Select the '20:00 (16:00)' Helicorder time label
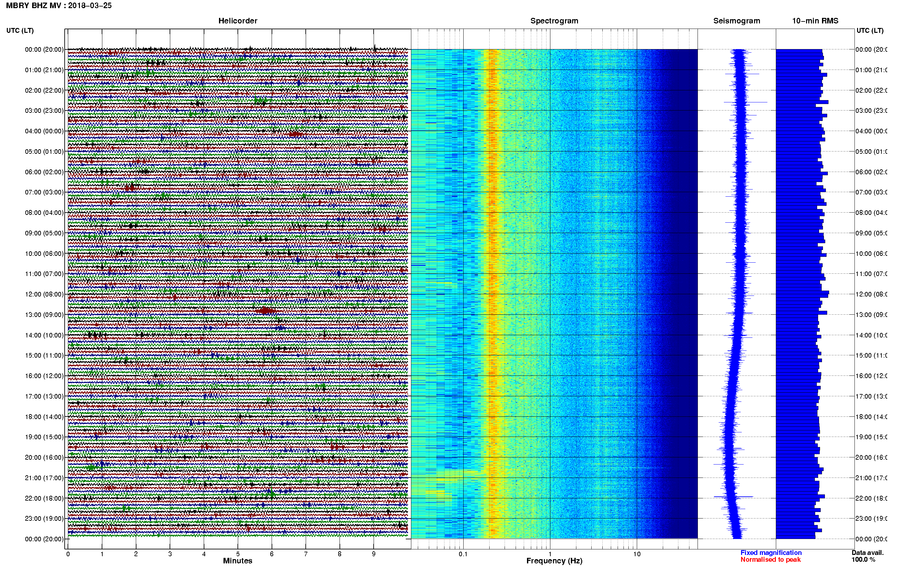The width and height of the screenshot is (924, 578). tap(44, 458)
